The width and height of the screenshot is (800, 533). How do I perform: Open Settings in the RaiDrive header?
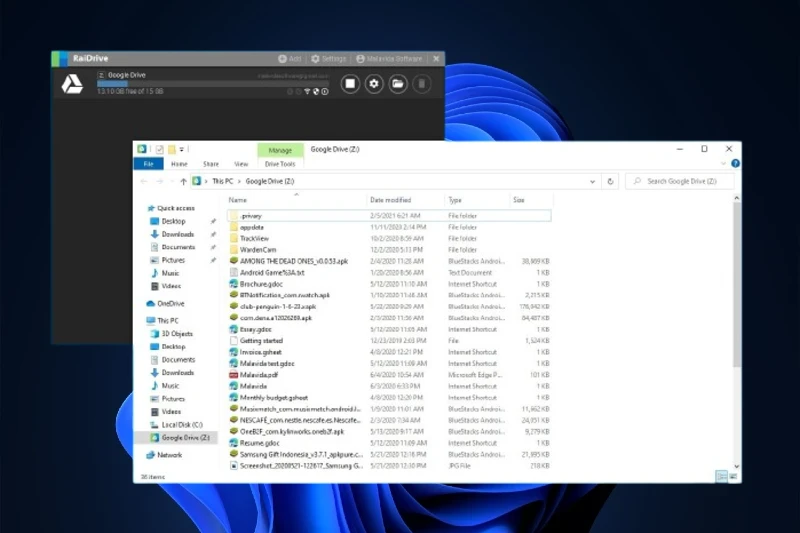[x=329, y=59]
